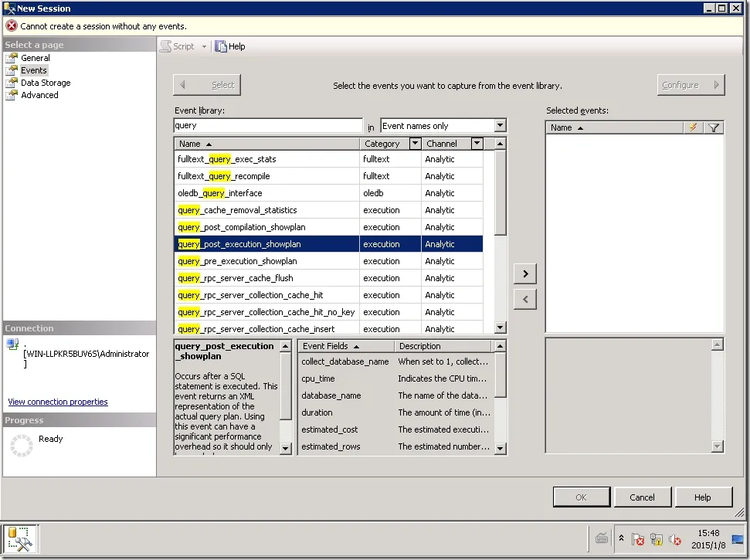This screenshot has width=750, height=560.
Task: Click event list scrollbar up arrow
Action: 500,144
